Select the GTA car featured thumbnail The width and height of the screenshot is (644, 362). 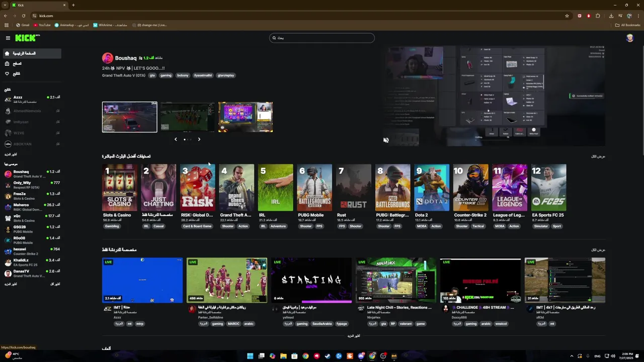pos(129,117)
